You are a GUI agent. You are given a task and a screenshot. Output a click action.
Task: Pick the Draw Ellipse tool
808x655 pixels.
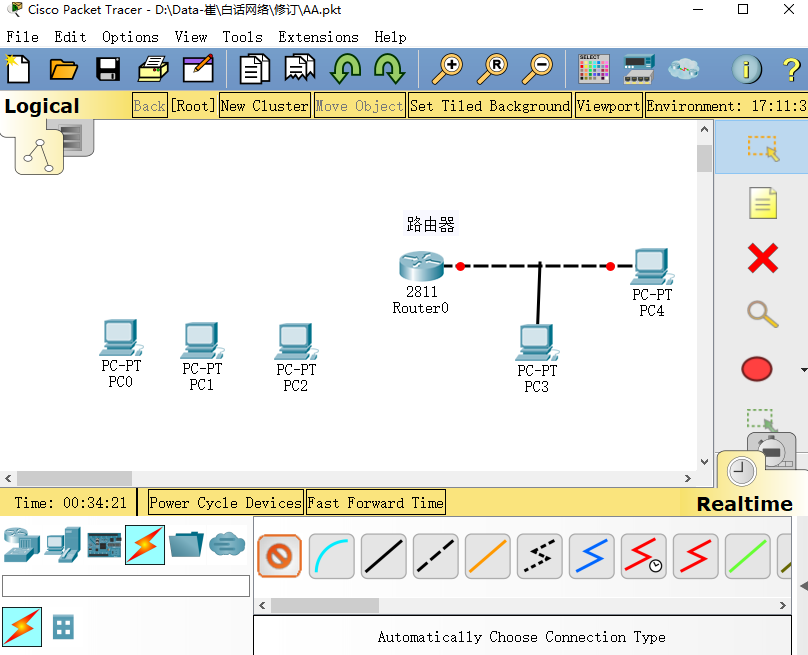coord(757,368)
